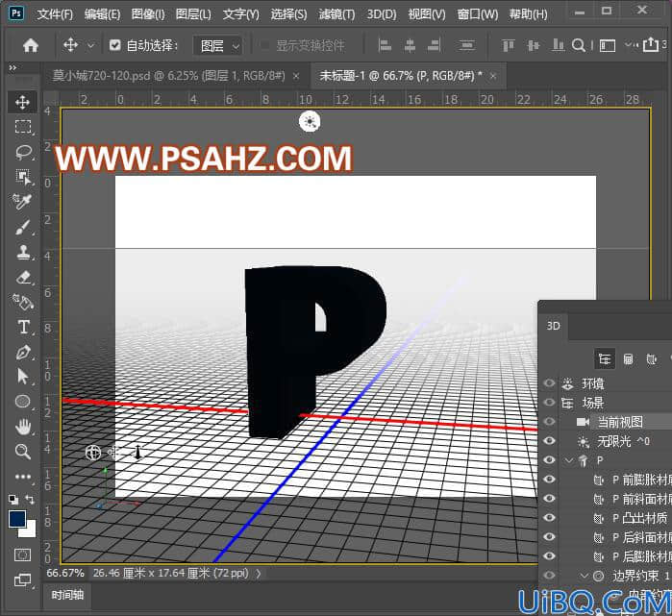672x616 pixels.
Task: Select the Object Selection tool
Action: tap(22, 176)
